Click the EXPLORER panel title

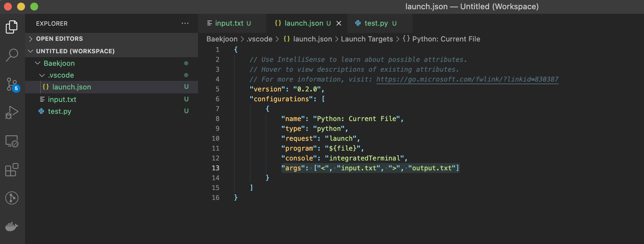[52, 23]
